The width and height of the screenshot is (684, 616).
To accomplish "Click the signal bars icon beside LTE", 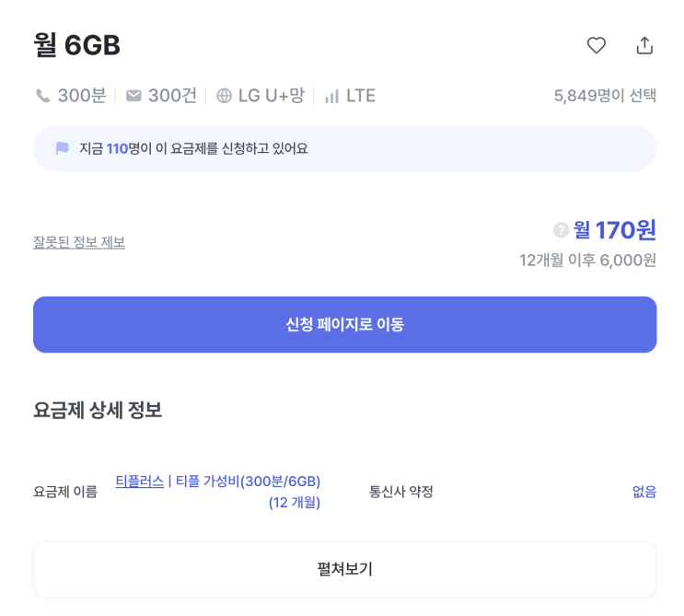I will pos(332,96).
